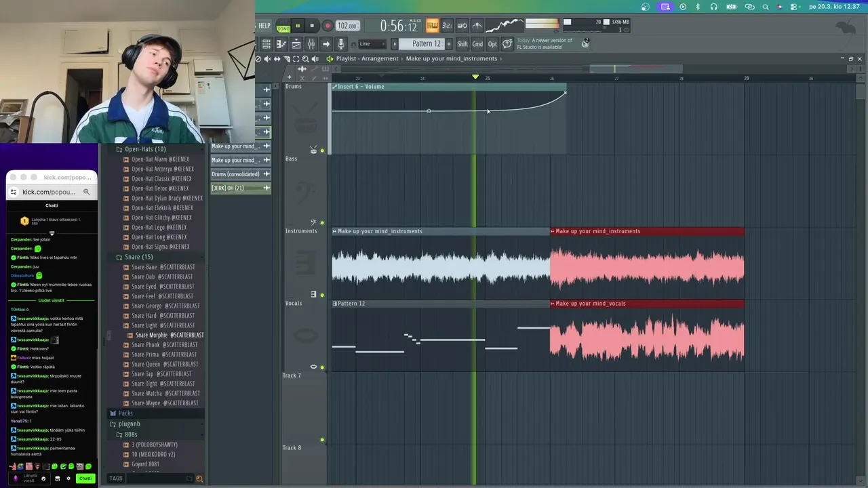The width and height of the screenshot is (868, 488).
Task: Pause playback with the transport pause button
Action: (x=298, y=26)
